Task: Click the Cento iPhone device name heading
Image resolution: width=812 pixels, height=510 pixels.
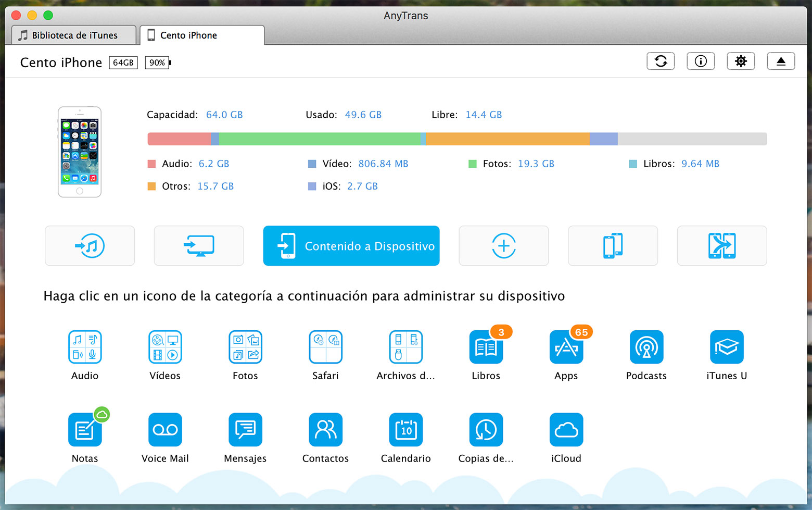Action: [x=61, y=63]
